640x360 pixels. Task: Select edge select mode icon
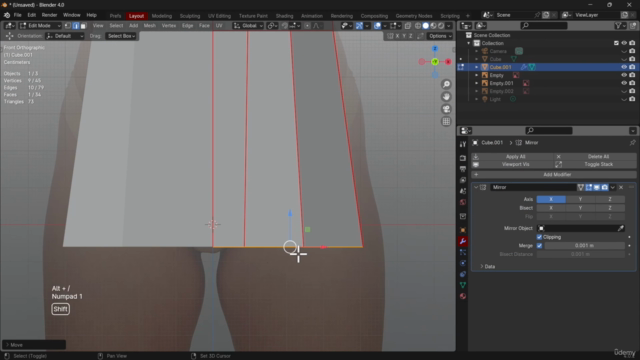(x=76, y=26)
